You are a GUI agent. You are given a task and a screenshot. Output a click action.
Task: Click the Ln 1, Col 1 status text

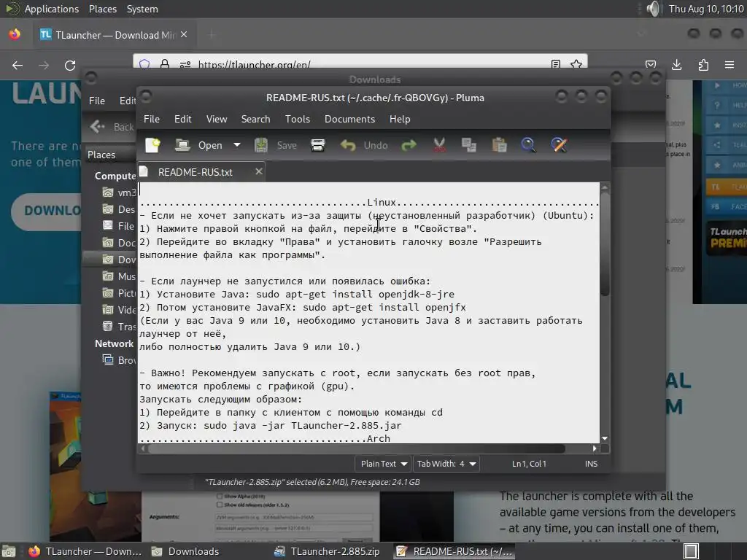(529, 464)
